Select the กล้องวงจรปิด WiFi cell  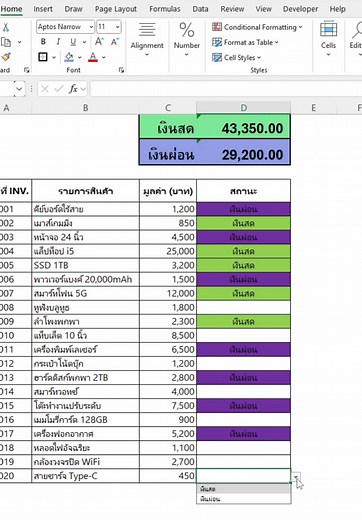[86, 462]
